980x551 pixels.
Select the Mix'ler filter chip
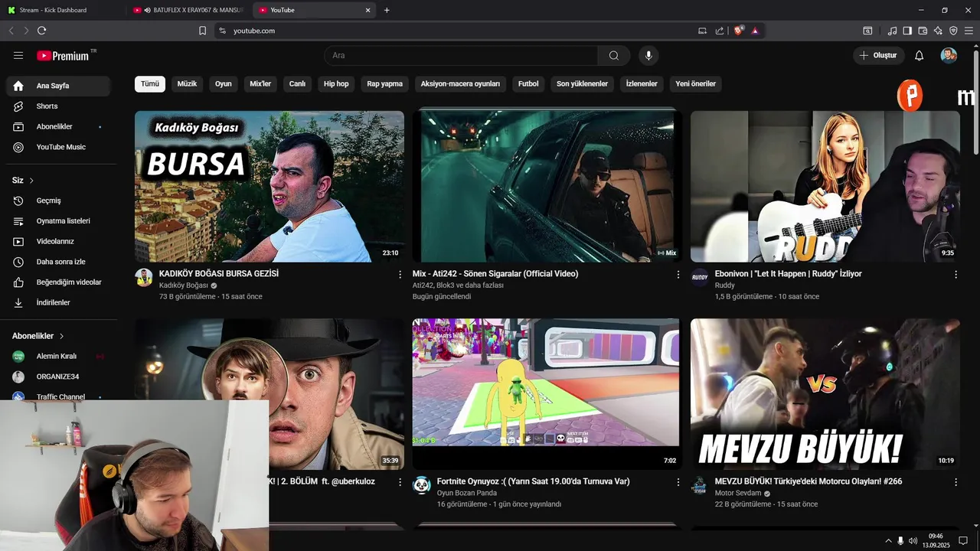click(260, 83)
